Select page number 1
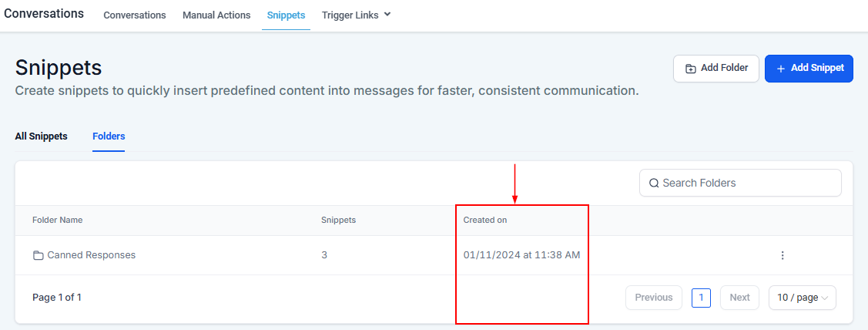The width and height of the screenshot is (868, 330). click(701, 298)
